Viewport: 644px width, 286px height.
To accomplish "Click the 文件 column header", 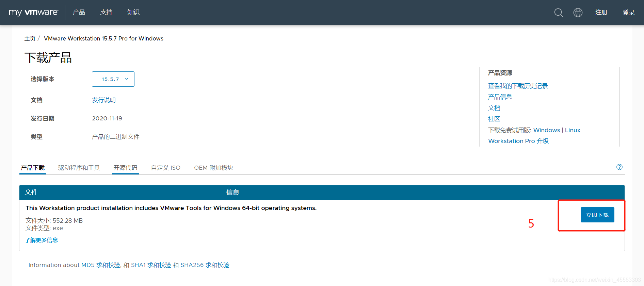I will coord(31,192).
